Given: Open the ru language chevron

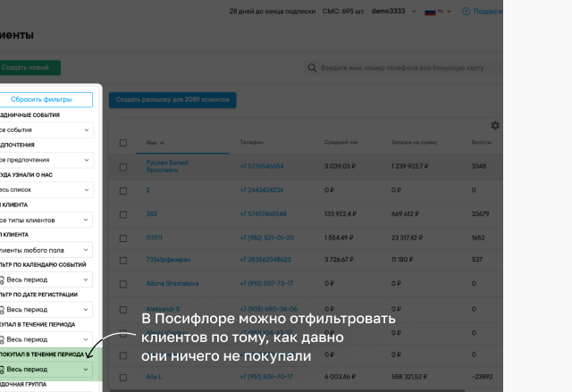Looking at the screenshot, I should pos(449,12).
